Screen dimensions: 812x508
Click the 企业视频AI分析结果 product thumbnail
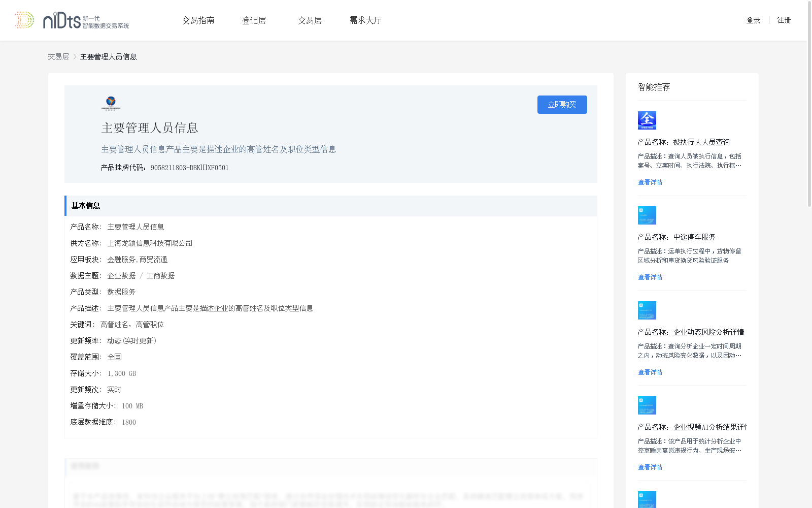point(647,405)
